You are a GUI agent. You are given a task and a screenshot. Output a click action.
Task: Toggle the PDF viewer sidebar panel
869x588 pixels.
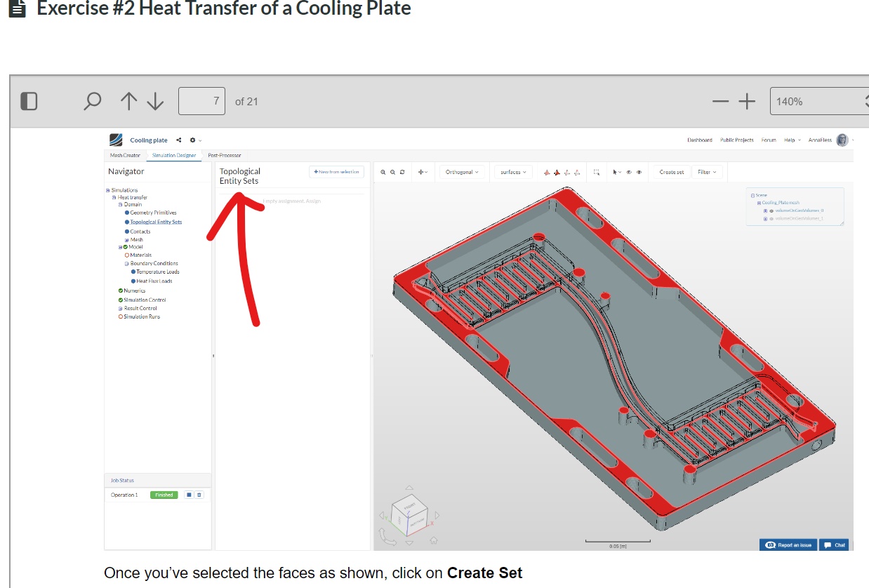click(29, 101)
